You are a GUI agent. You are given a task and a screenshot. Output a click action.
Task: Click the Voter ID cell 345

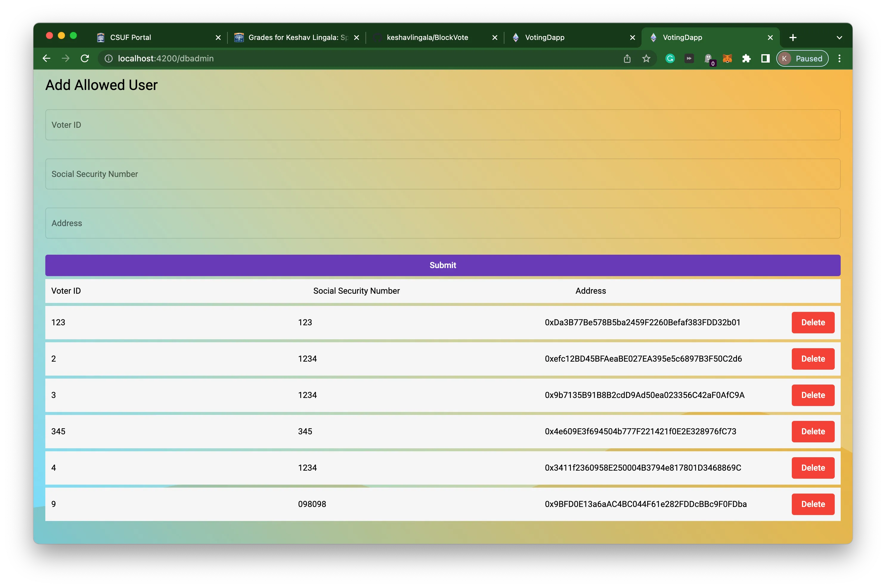coord(58,432)
